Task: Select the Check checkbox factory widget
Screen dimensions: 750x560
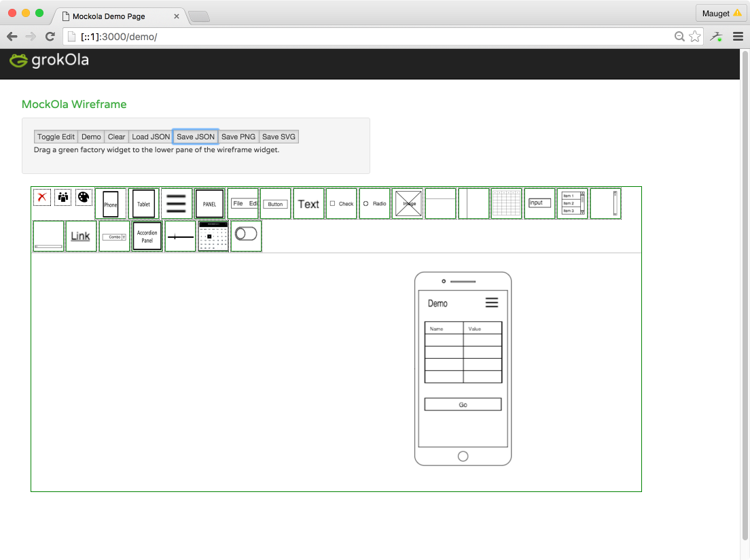Action: point(342,204)
